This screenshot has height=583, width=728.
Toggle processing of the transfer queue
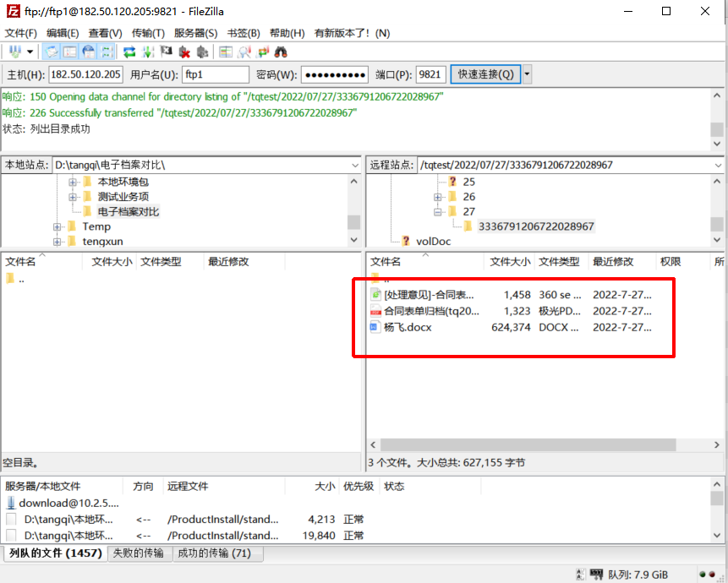click(x=148, y=52)
